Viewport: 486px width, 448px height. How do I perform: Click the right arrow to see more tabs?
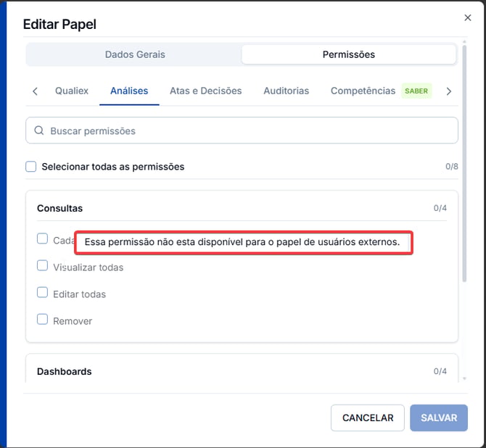coord(448,91)
